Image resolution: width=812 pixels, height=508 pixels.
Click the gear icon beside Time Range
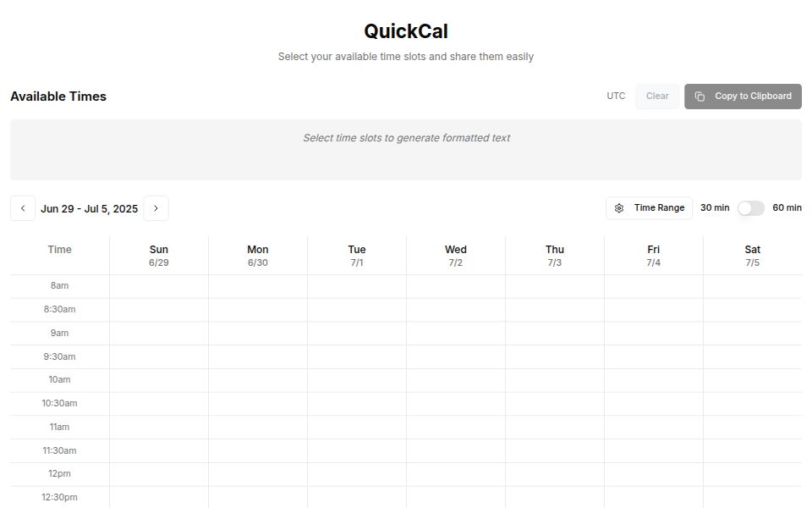tap(617, 207)
